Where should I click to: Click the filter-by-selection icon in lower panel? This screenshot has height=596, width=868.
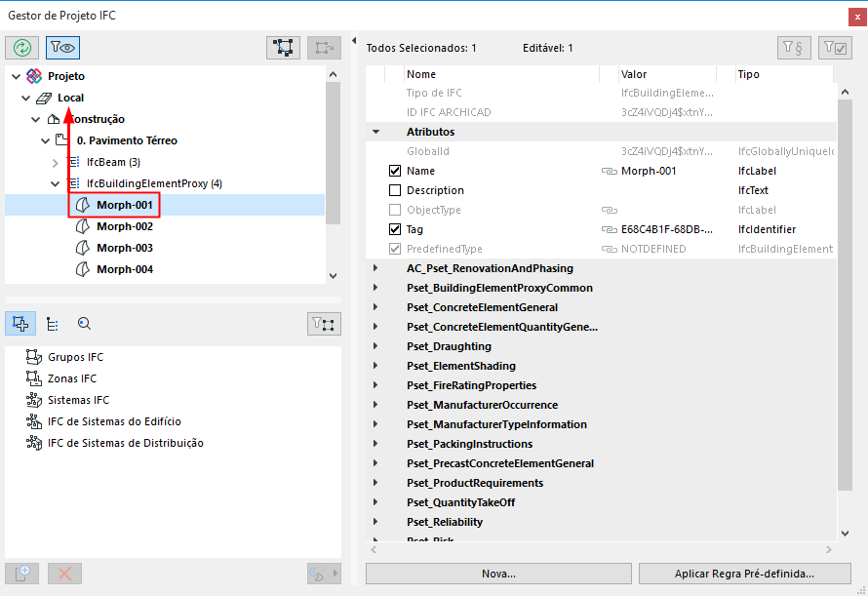(x=323, y=324)
